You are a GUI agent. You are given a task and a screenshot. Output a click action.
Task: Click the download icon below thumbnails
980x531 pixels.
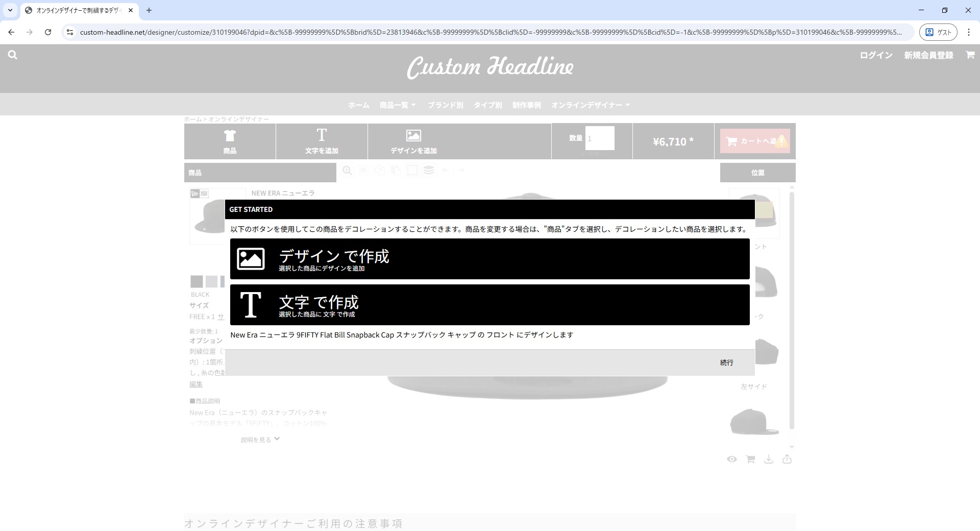(769, 460)
